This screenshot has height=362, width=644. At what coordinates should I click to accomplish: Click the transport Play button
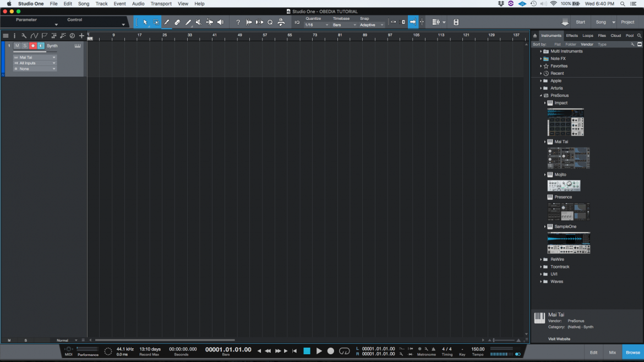tap(319, 351)
